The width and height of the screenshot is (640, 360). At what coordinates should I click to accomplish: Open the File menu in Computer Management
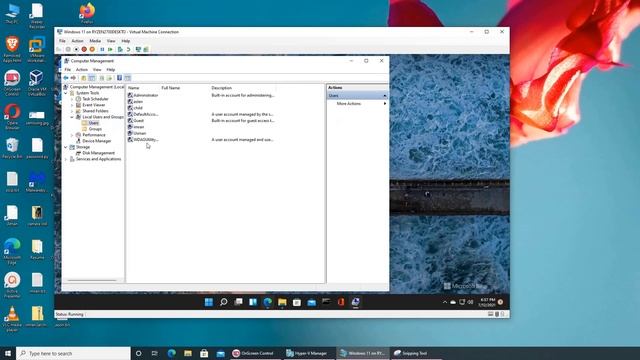pyautogui.click(x=68, y=70)
